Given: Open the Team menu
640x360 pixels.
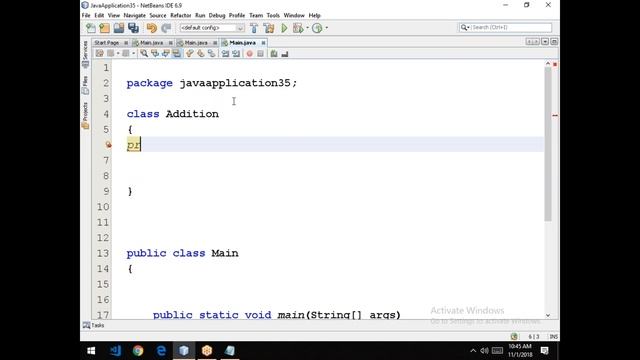Looking at the screenshot, I should click(x=256, y=16).
